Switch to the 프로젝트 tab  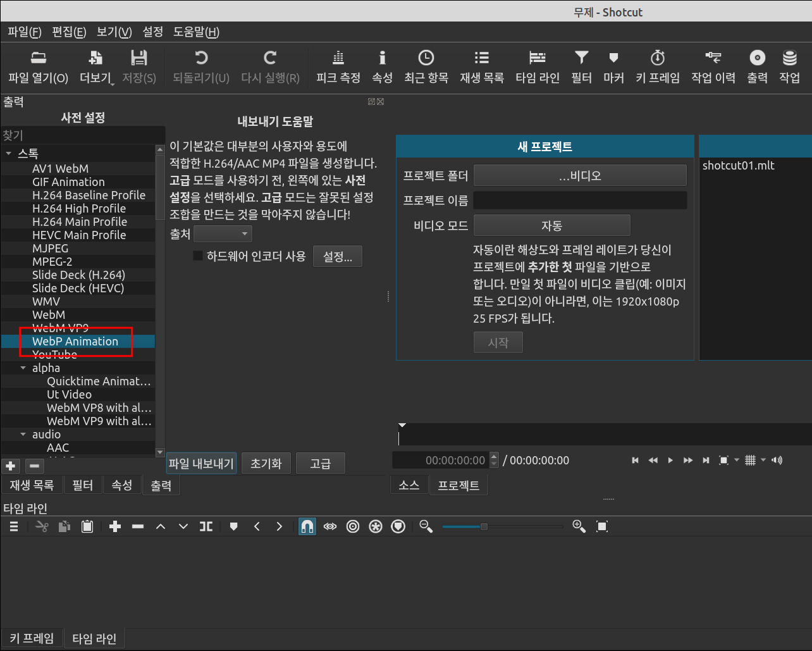click(x=458, y=485)
